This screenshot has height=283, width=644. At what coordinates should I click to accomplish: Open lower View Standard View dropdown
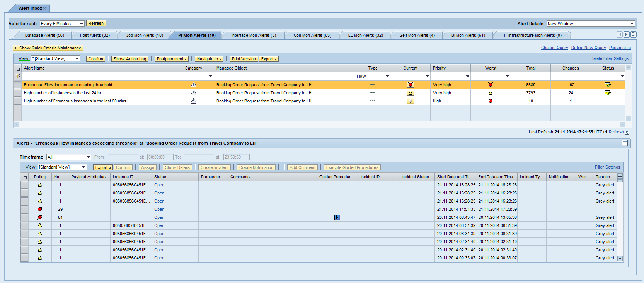tap(84, 167)
